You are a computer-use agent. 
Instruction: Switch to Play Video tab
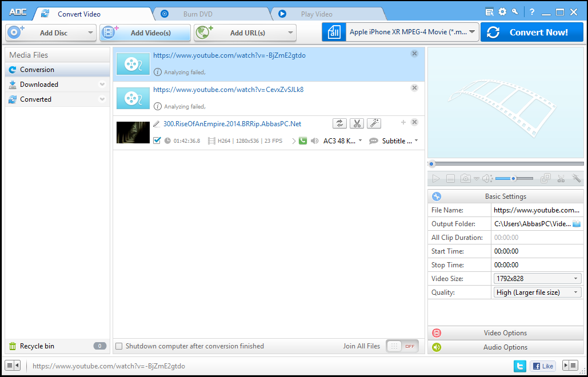[x=317, y=14]
